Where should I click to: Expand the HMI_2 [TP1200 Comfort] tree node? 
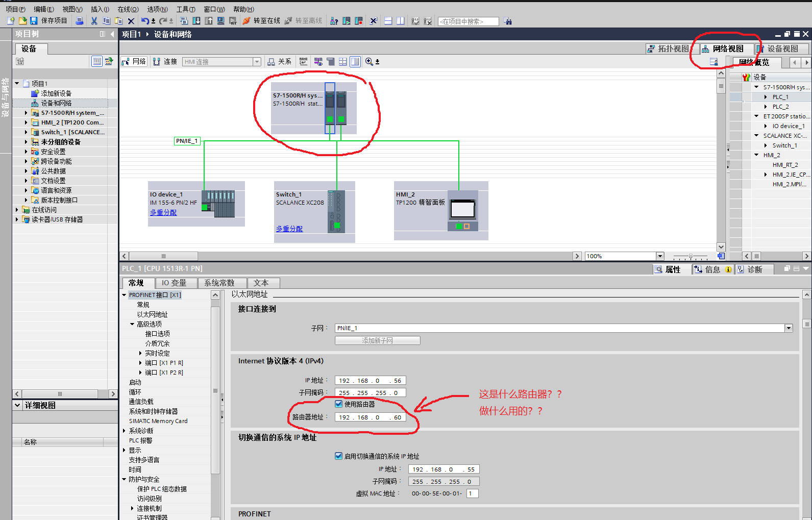click(x=26, y=122)
